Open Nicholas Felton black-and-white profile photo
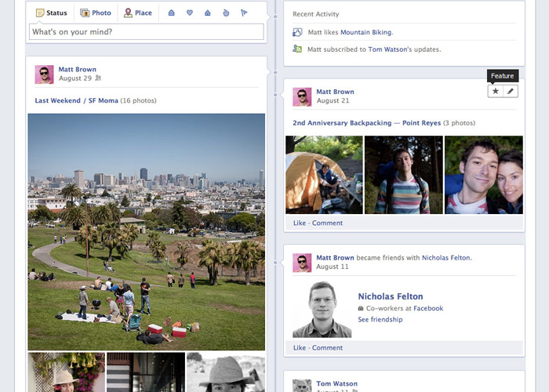The width and height of the screenshot is (549, 392). pos(322,309)
